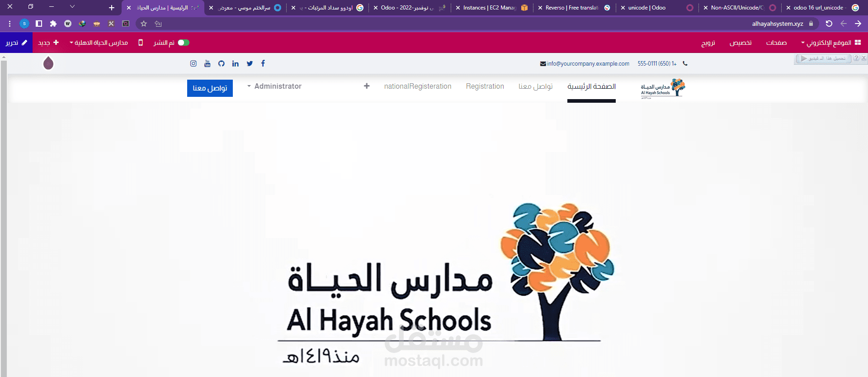Click the جديد (New) button
The image size is (868, 377).
pos(48,43)
